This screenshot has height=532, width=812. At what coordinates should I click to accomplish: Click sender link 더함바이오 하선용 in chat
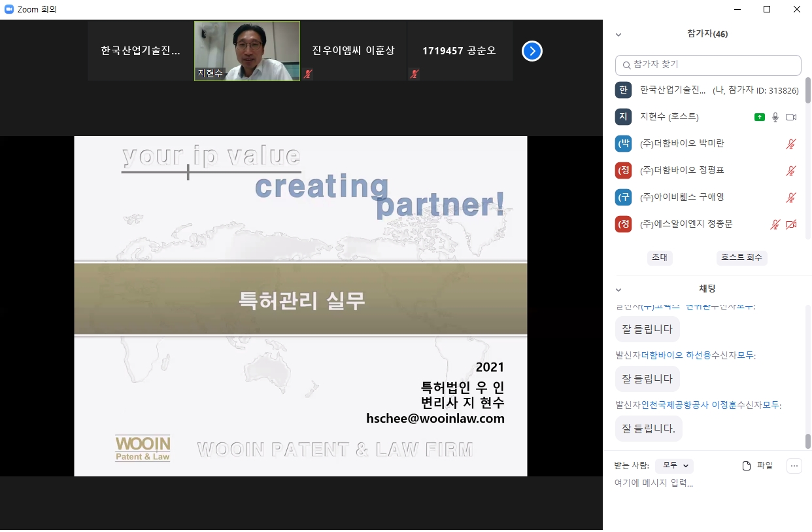(675, 355)
